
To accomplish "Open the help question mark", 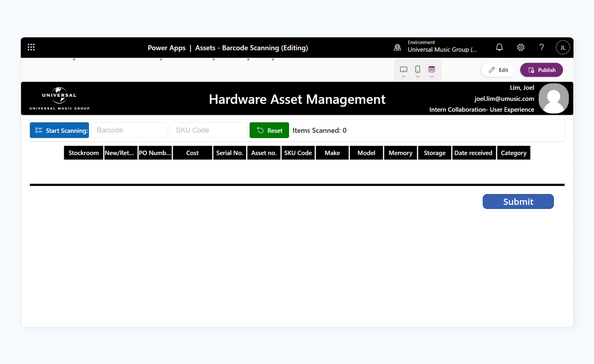I will (x=541, y=47).
